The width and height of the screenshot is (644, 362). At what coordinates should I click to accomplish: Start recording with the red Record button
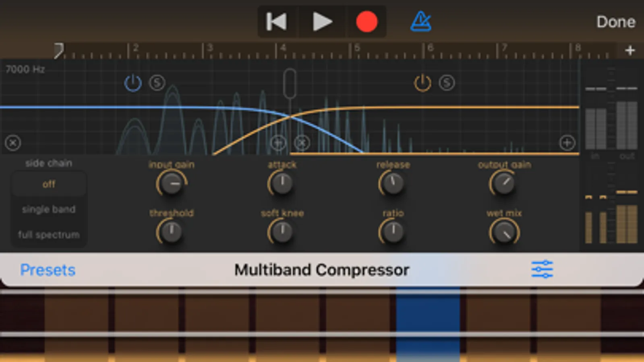(x=367, y=22)
